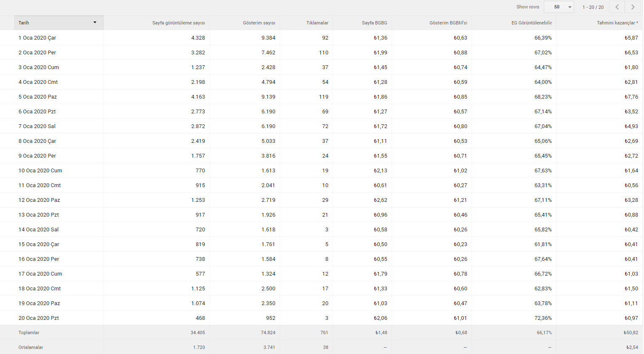644x354 pixels.
Task: Select the 10 Oca 2020 Cum row
Action: point(322,170)
